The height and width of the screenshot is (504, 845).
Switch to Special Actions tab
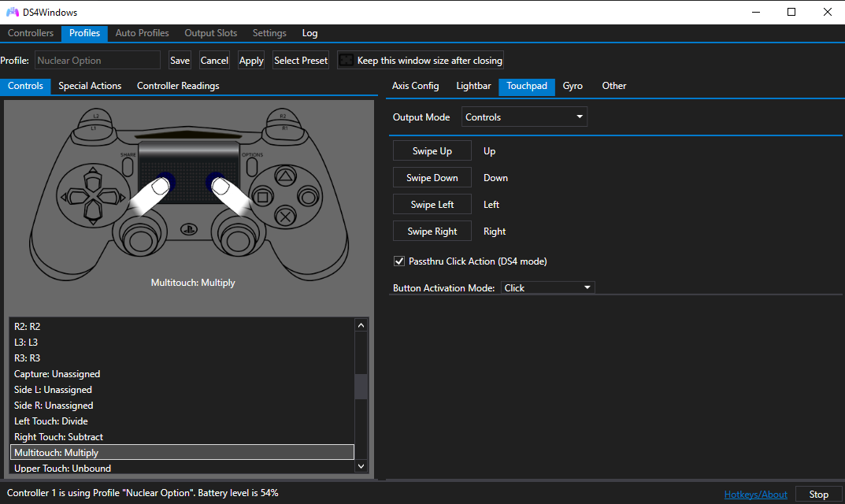(x=90, y=86)
